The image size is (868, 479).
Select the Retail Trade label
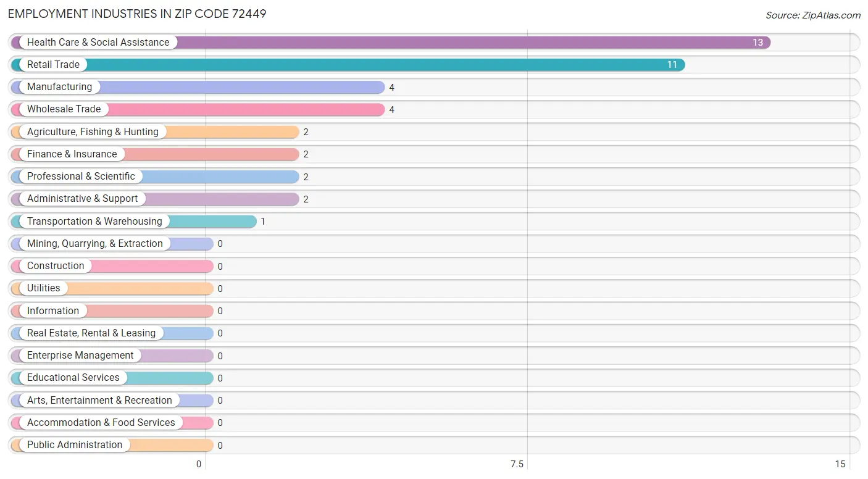pyautogui.click(x=53, y=64)
